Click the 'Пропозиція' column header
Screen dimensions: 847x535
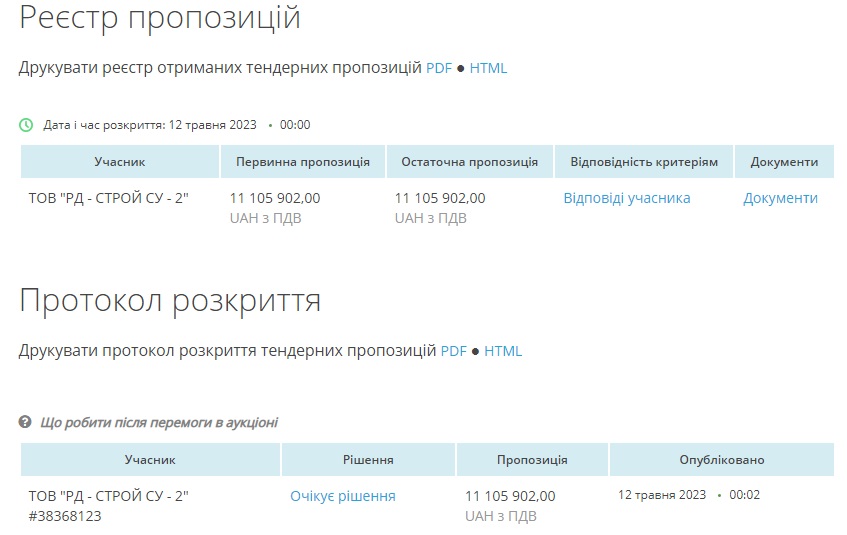[x=532, y=460]
